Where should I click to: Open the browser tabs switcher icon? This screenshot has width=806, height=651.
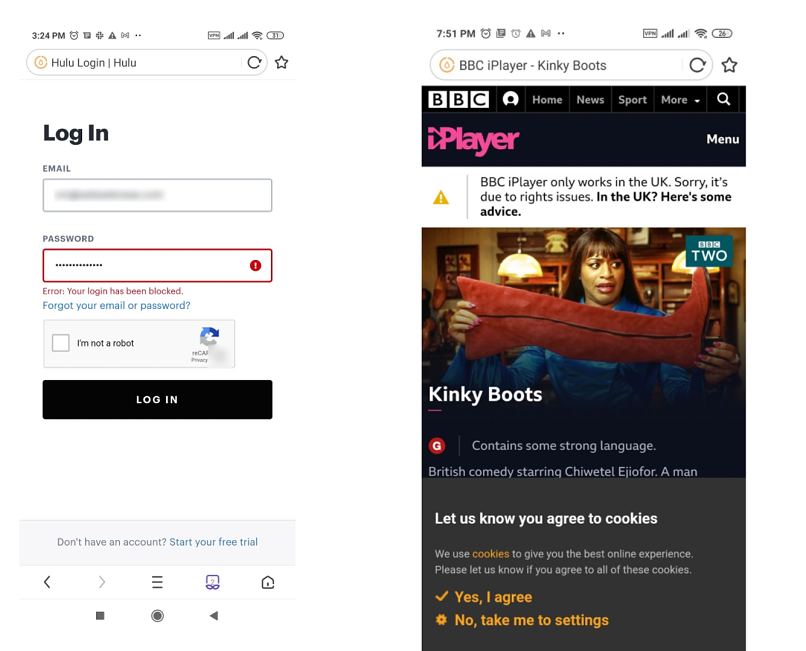pyautogui.click(x=213, y=582)
